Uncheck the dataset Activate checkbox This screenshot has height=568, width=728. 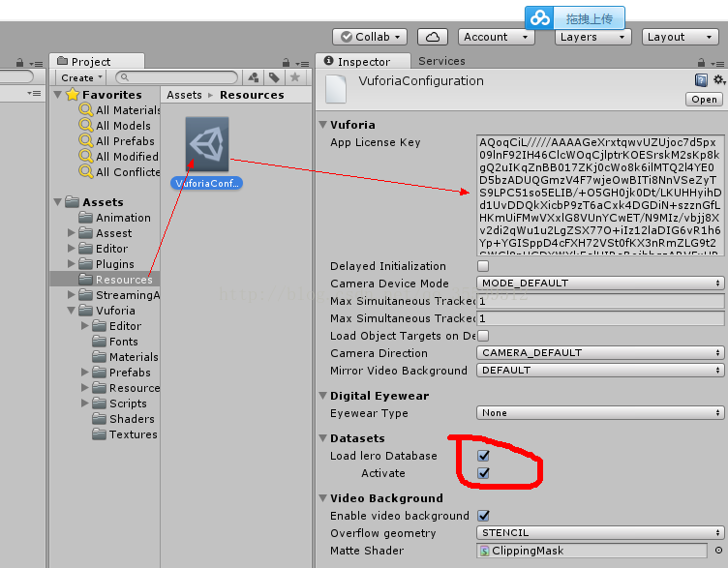[x=483, y=473]
